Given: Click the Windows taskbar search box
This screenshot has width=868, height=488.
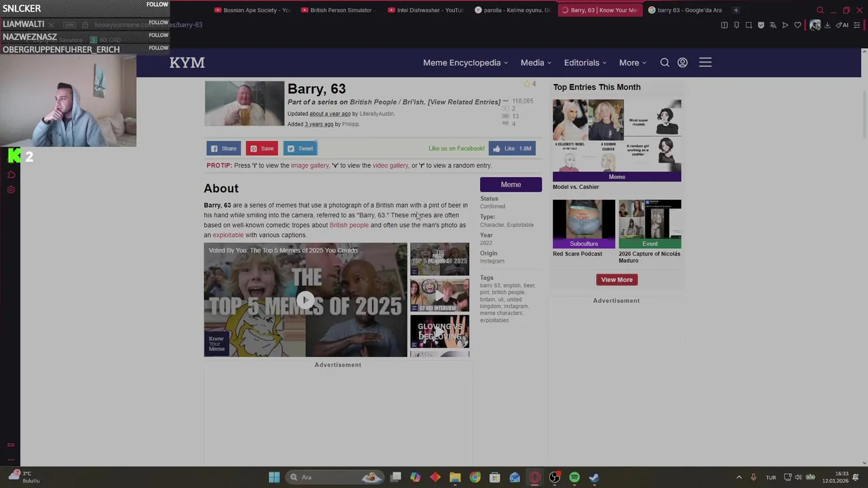Looking at the screenshot, I should tap(334, 477).
